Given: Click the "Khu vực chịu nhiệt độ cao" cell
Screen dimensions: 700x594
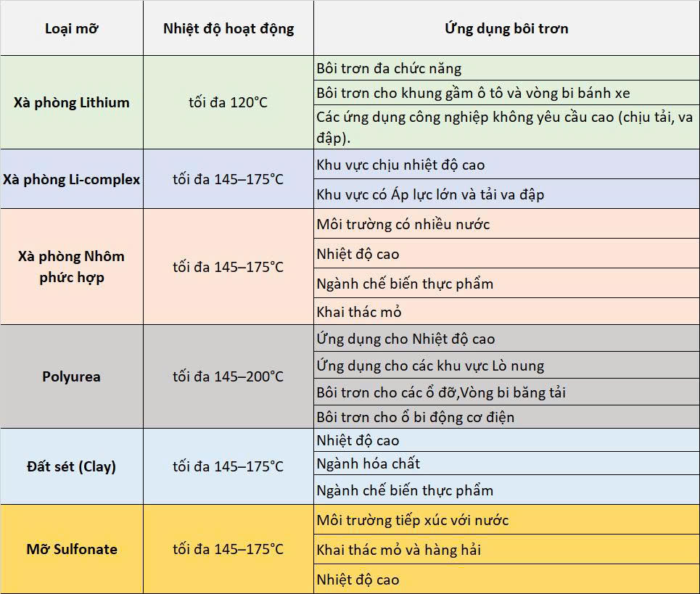Looking at the screenshot, I should click(x=400, y=165).
